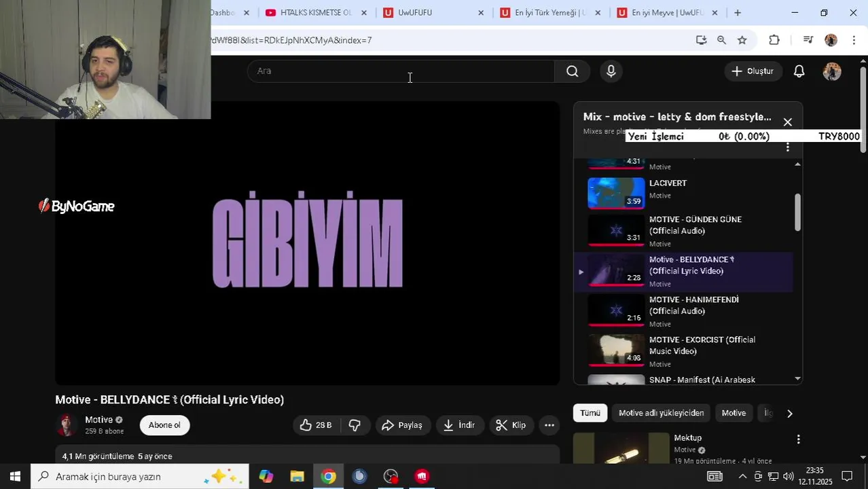Click the İndir download button
The width and height of the screenshot is (868, 489).
(x=459, y=425)
